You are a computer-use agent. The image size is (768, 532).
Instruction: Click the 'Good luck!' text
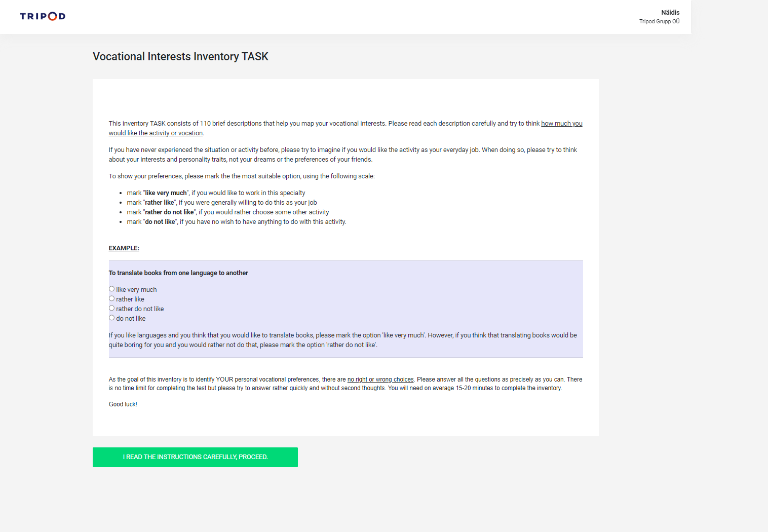click(123, 404)
